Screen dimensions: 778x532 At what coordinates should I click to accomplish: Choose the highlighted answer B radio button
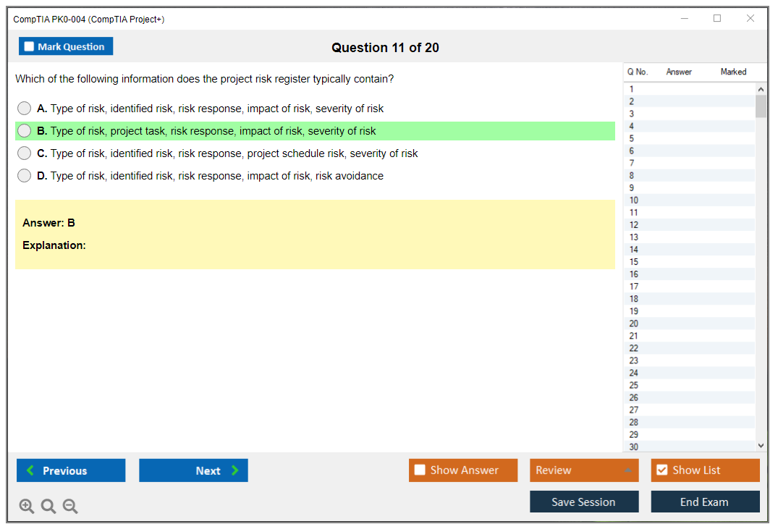click(25, 131)
